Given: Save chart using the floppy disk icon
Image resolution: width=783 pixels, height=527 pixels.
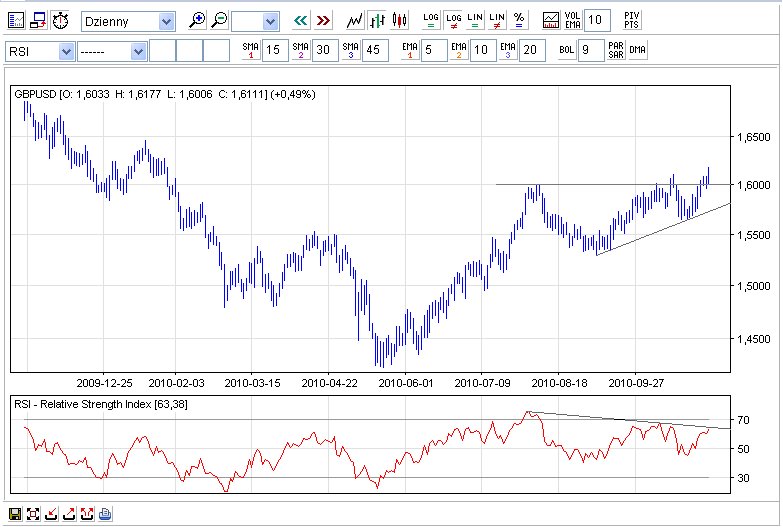Looking at the screenshot, I should [16, 514].
